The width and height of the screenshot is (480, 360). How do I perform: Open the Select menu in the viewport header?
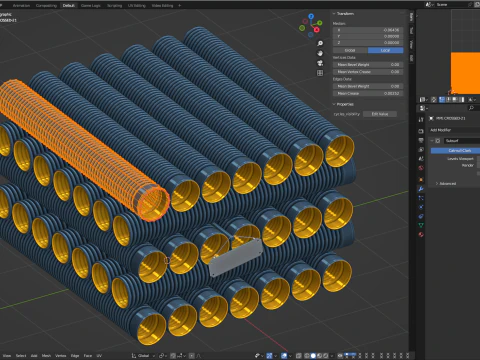[21, 356]
